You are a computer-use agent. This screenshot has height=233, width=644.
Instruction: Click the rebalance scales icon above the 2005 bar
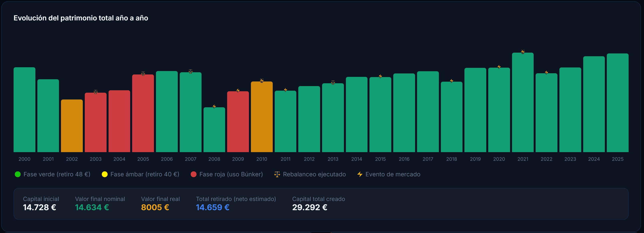143,73
